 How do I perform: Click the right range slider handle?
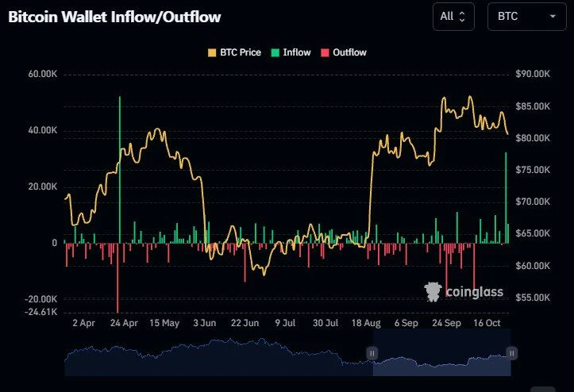coord(512,353)
